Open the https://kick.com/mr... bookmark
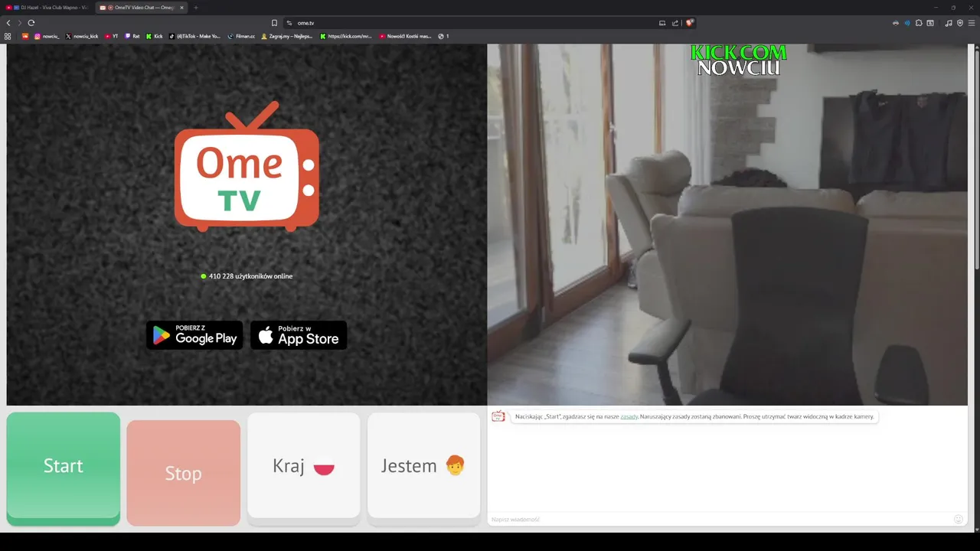Screen dimensions: 980x551 (346, 36)
